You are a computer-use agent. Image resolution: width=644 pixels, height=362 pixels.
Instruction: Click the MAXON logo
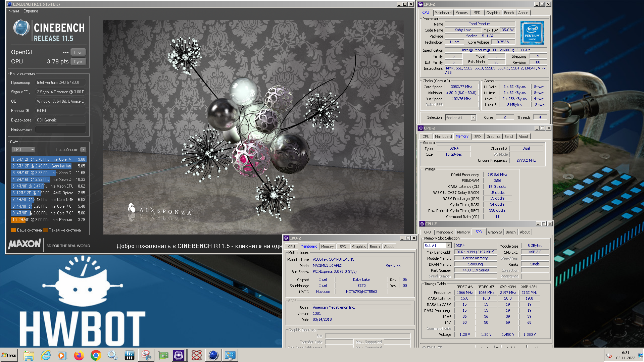[x=24, y=244]
